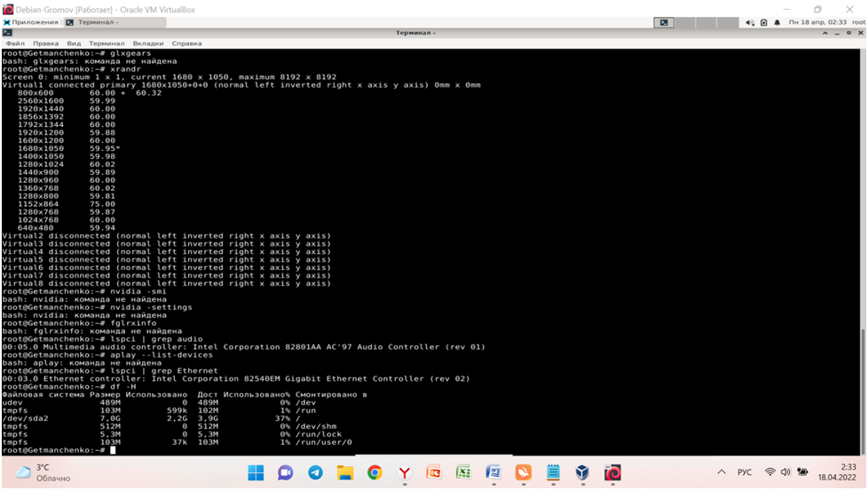Viewport: 868px width, 490px height.
Task: Open the Приложения applications menu in Xfce panel
Action: [x=30, y=22]
